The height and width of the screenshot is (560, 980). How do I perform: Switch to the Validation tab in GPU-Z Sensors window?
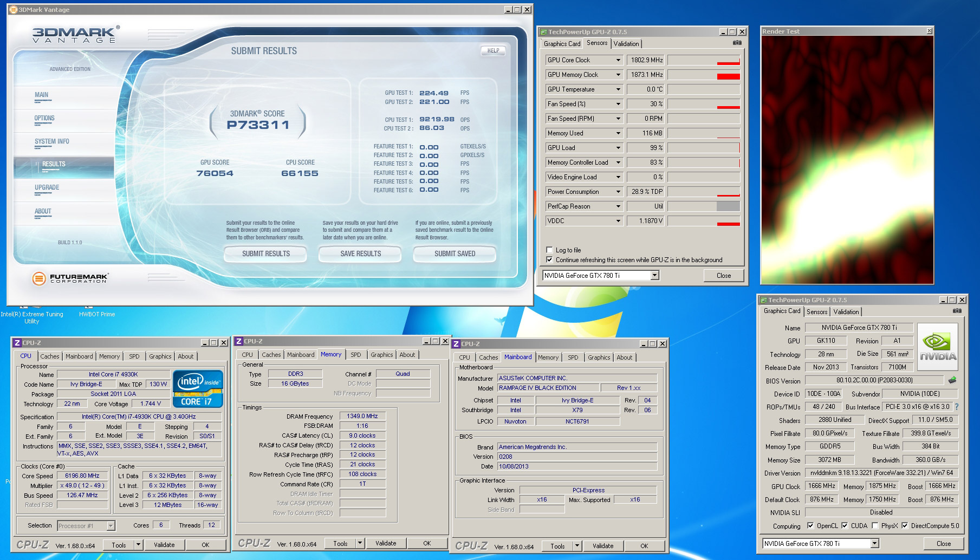pos(626,44)
